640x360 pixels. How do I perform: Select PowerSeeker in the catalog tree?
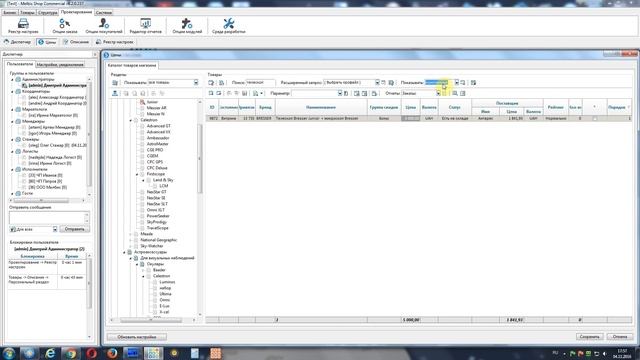[158, 216]
